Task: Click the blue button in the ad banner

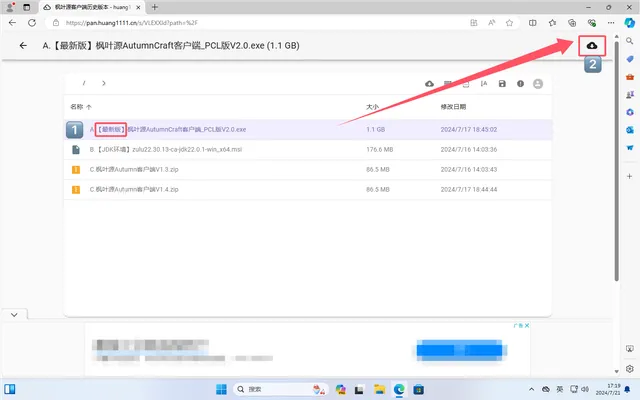Action: click(462, 350)
